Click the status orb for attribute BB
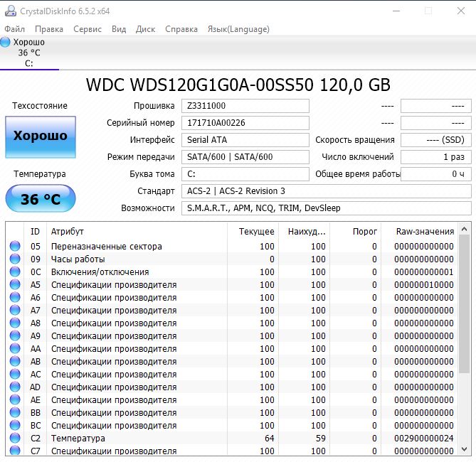The height and width of the screenshot is (462, 476). click(x=15, y=412)
